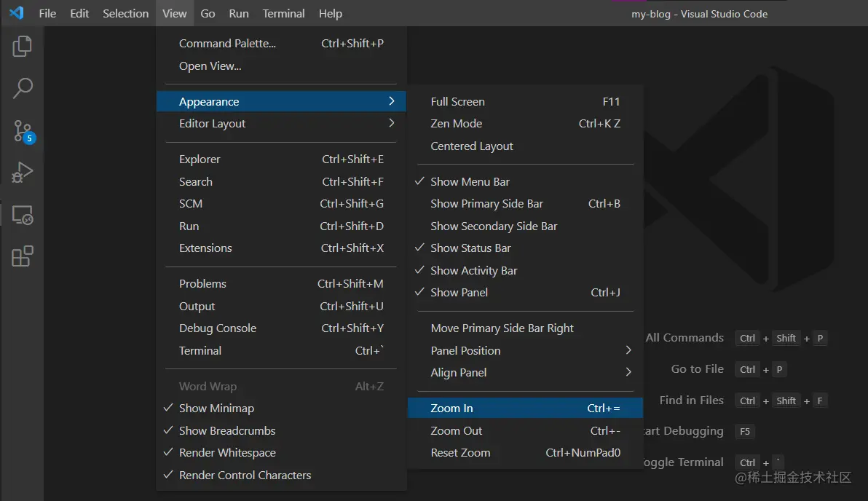Viewport: 868px width, 501px height.
Task: Open the Explorer activity bar icon
Action: click(x=22, y=46)
